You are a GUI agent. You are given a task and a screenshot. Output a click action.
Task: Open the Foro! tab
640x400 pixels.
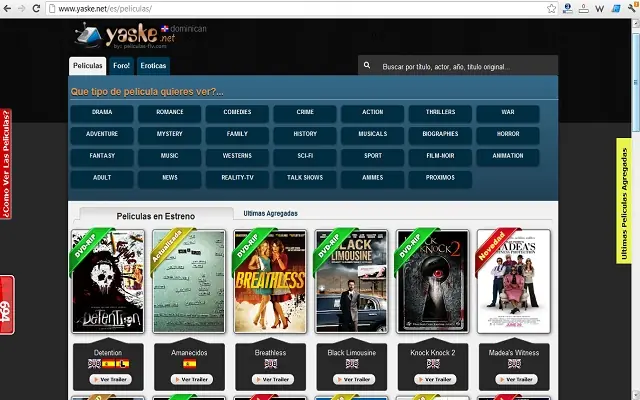click(x=121, y=66)
